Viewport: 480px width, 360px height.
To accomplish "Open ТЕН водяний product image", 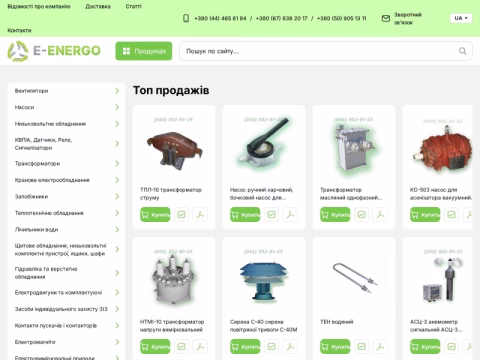I will (354, 278).
